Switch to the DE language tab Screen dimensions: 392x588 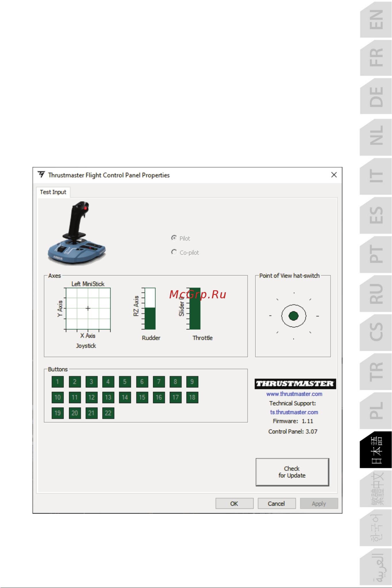[376, 96]
